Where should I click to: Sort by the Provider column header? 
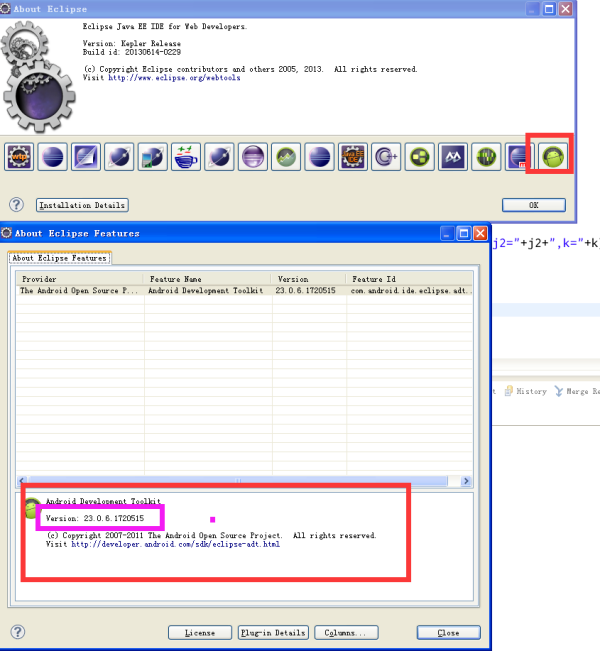(x=79, y=279)
